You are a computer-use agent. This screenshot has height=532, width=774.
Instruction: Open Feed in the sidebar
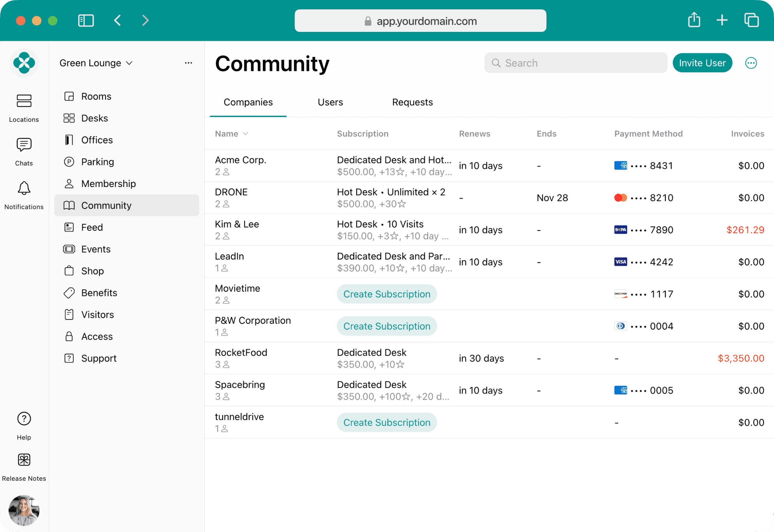tap(126, 227)
